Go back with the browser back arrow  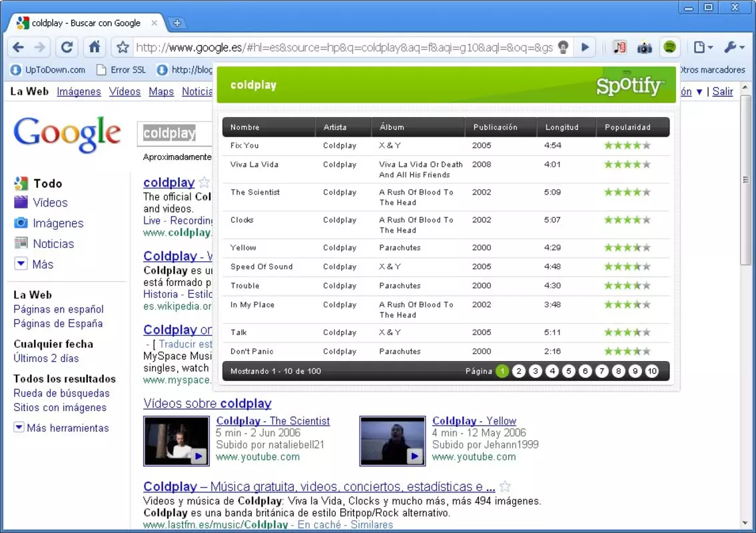(x=19, y=47)
